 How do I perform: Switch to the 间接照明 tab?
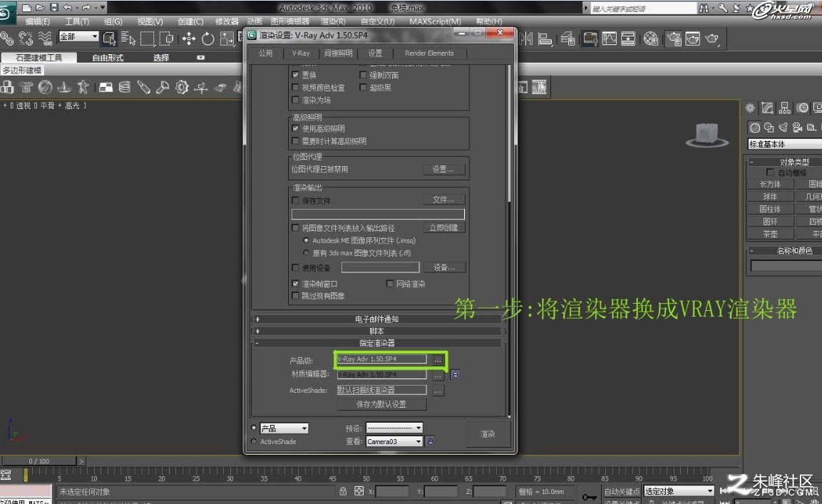click(338, 53)
